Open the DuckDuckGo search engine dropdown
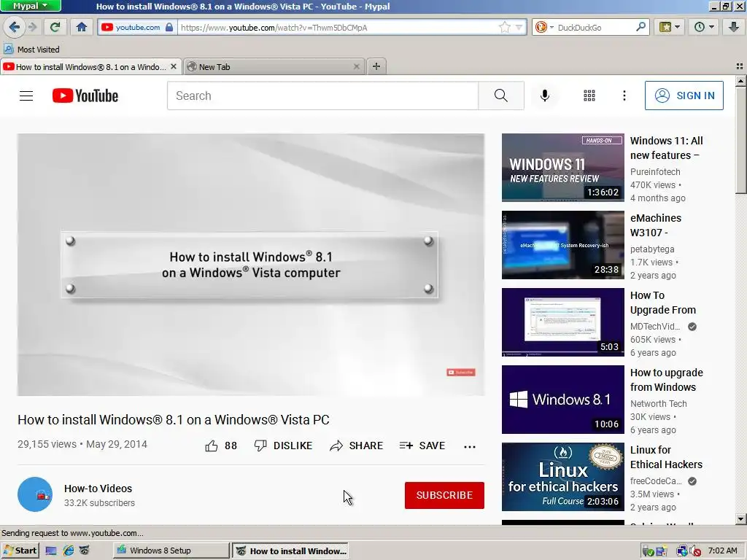This screenshot has height=560, width=747. [x=543, y=27]
